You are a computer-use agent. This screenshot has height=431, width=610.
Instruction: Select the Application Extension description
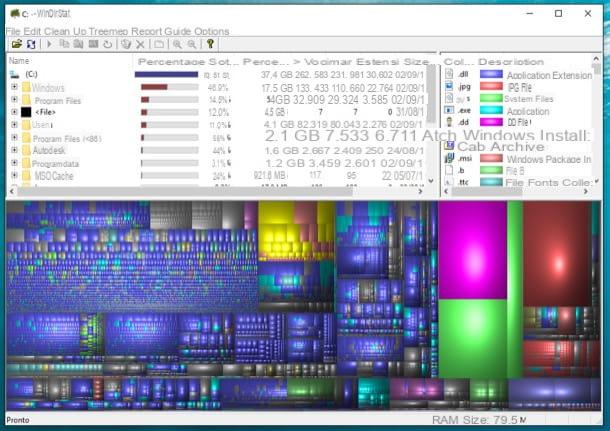(549, 75)
